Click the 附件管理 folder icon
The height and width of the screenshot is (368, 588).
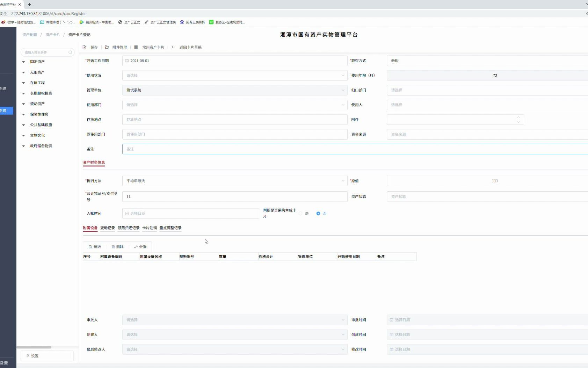click(x=107, y=47)
